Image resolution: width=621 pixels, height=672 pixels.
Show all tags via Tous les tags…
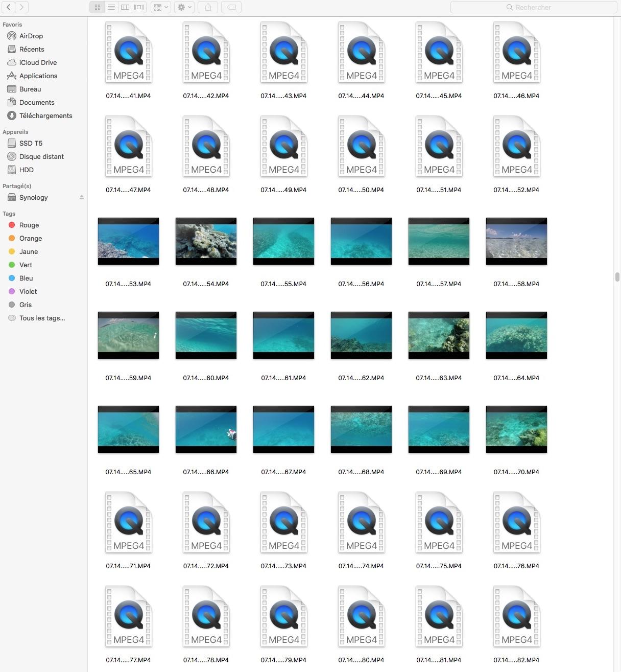(42, 318)
